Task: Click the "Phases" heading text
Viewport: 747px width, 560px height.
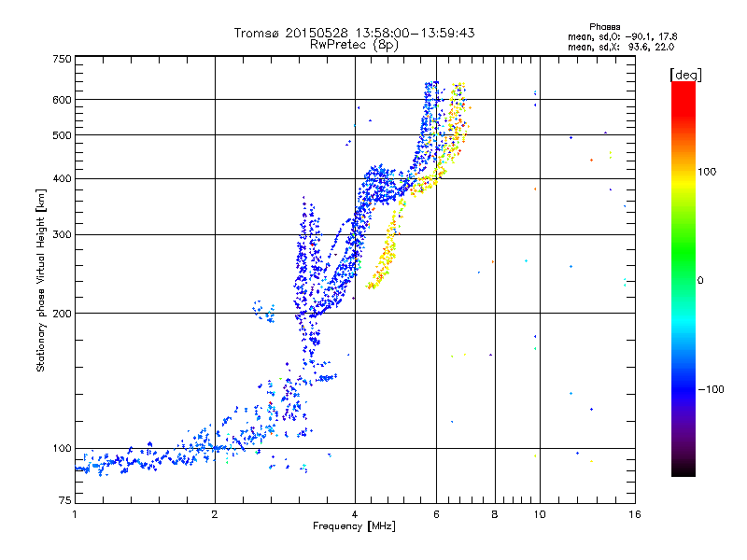Action: (604, 27)
